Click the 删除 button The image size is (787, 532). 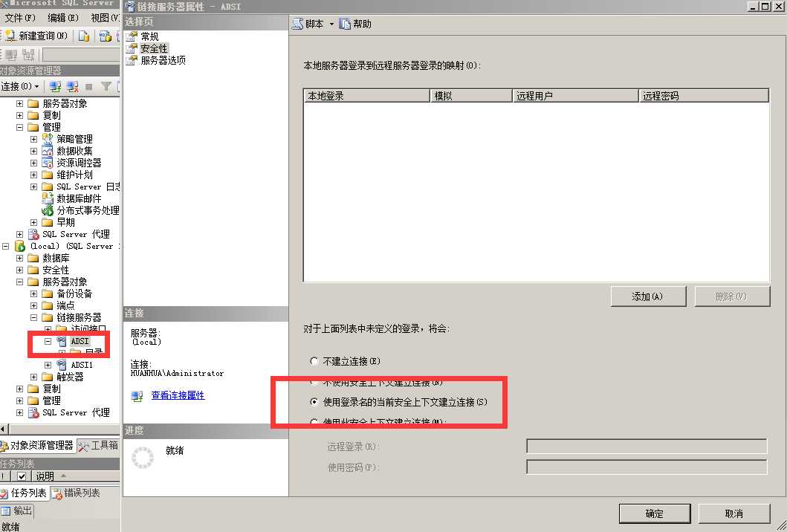click(732, 296)
